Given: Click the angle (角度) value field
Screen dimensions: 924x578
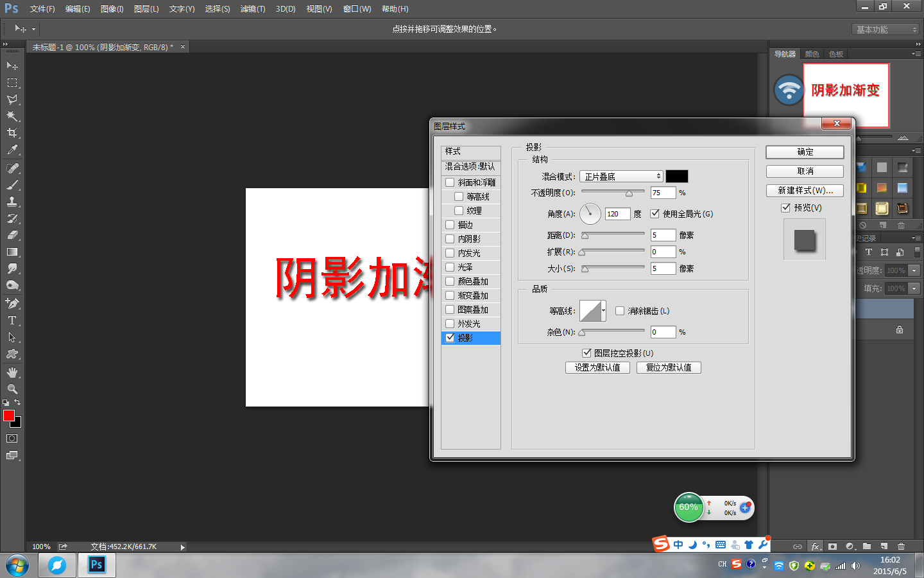Looking at the screenshot, I should tap(618, 214).
